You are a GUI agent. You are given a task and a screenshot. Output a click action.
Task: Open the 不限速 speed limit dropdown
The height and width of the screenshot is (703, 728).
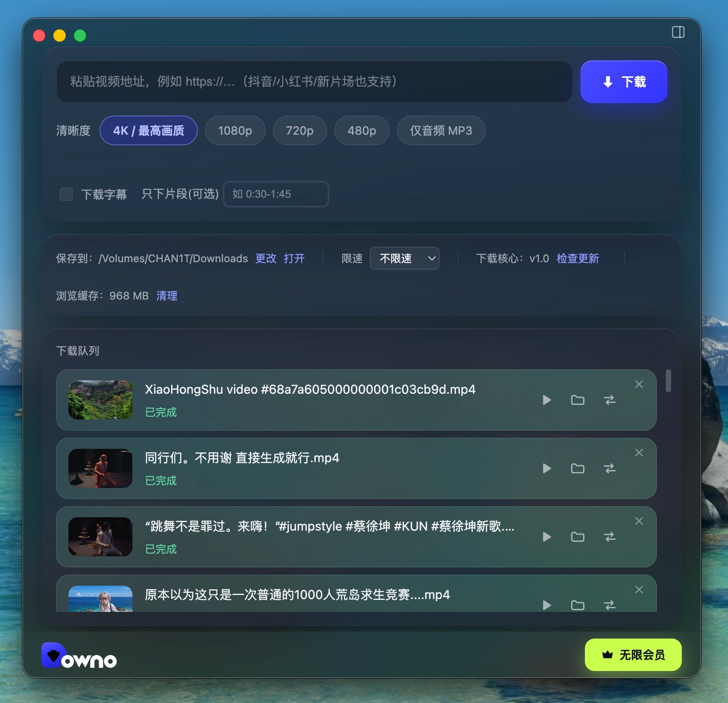[404, 258]
